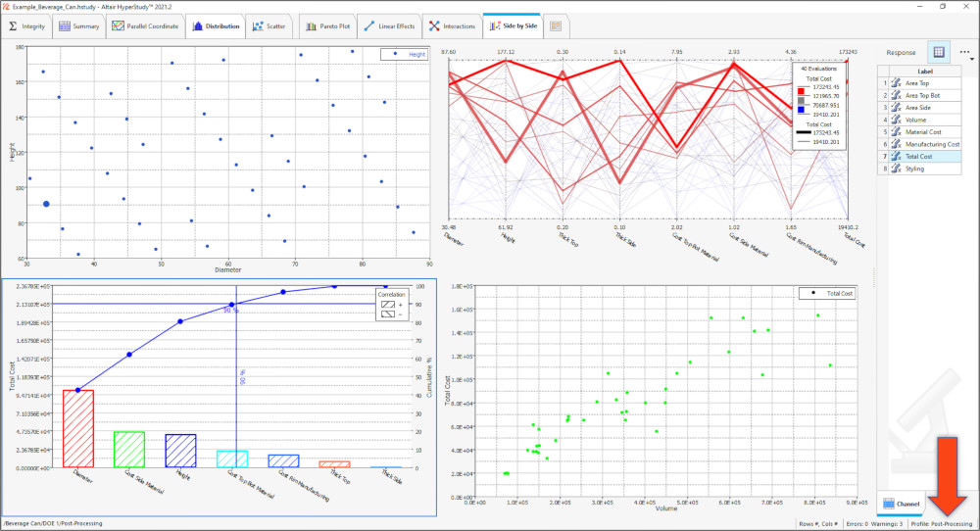Click the Scatter plot icon

pos(258,26)
